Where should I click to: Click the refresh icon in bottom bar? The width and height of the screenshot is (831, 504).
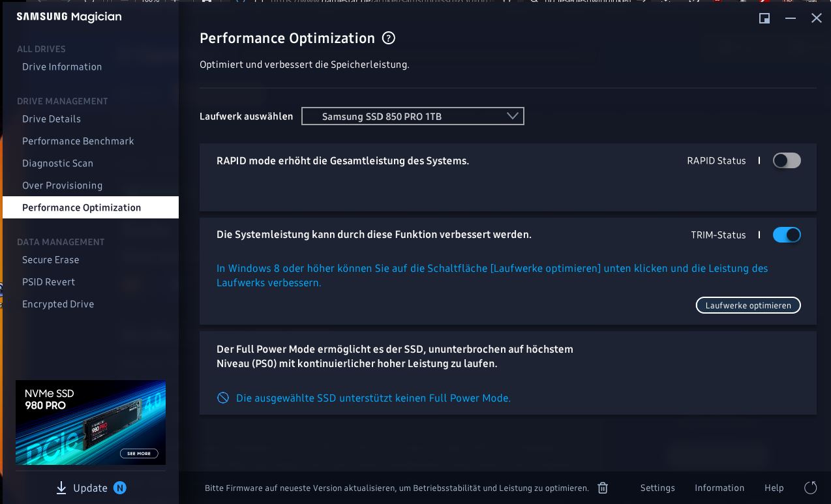pos(811,488)
